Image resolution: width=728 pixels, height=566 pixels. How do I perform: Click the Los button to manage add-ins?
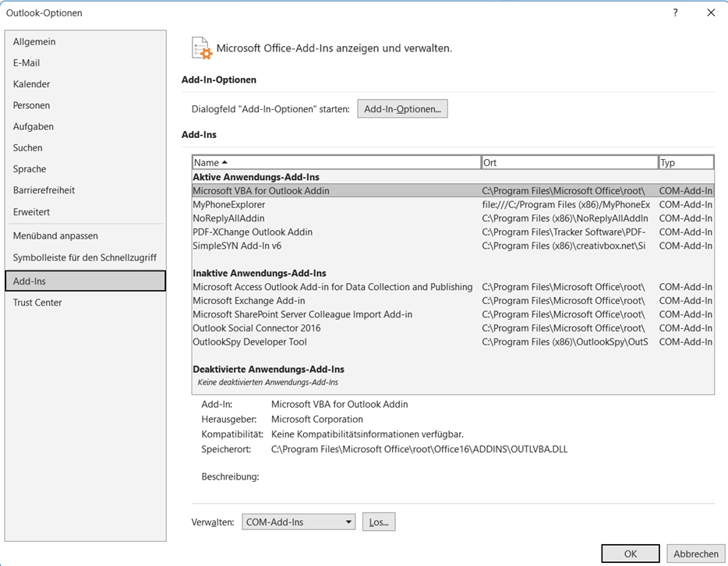pyautogui.click(x=378, y=522)
